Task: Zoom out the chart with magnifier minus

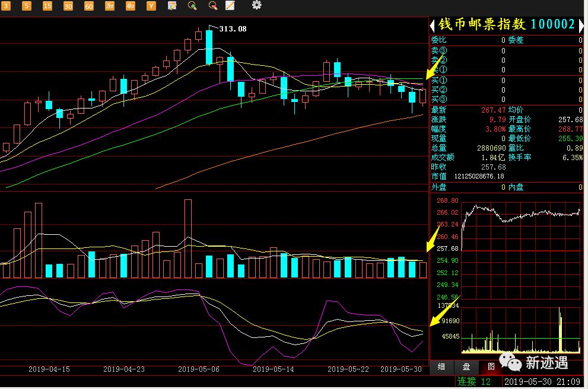Action: (x=212, y=5)
